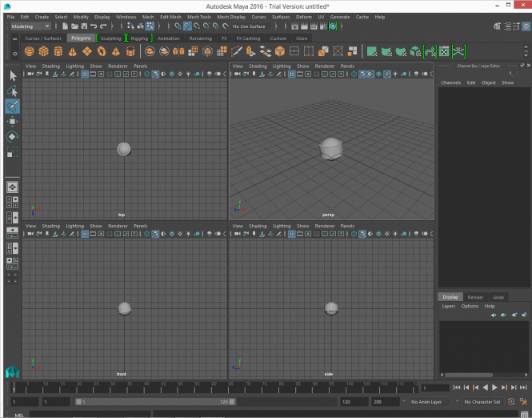Image resolution: width=532 pixels, height=418 pixels.
Task: Toggle smooth shade all in persp viewport
Action: point(362,74)
